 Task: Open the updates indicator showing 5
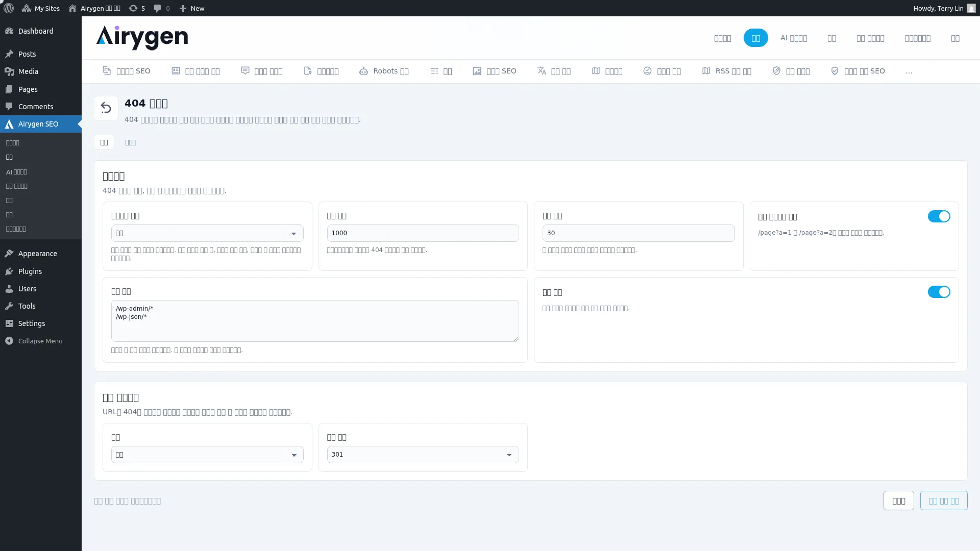pyautogui.click(x=137, y=8)
